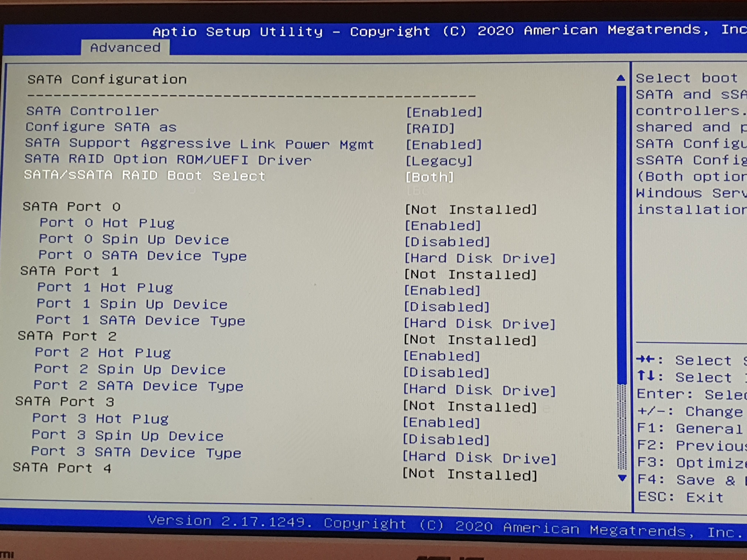Change Port 2 Hard Disk Drive type value
747x560 pixels.
(x=479, y=390)
